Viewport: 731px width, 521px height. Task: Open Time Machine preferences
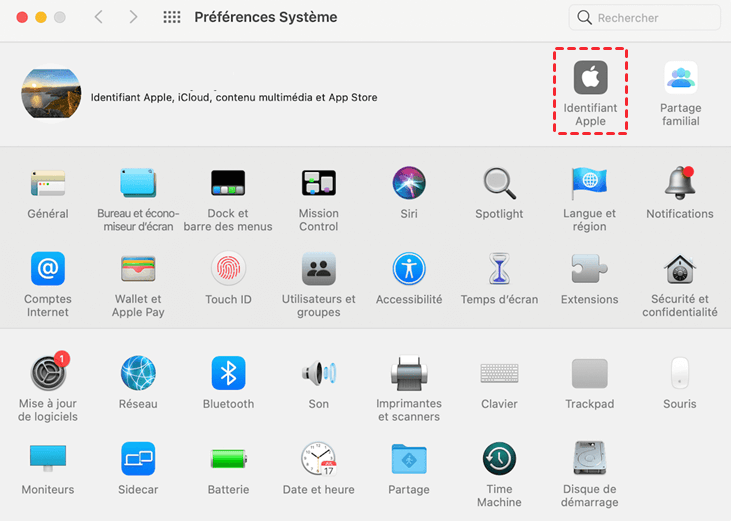pos(499,459)
